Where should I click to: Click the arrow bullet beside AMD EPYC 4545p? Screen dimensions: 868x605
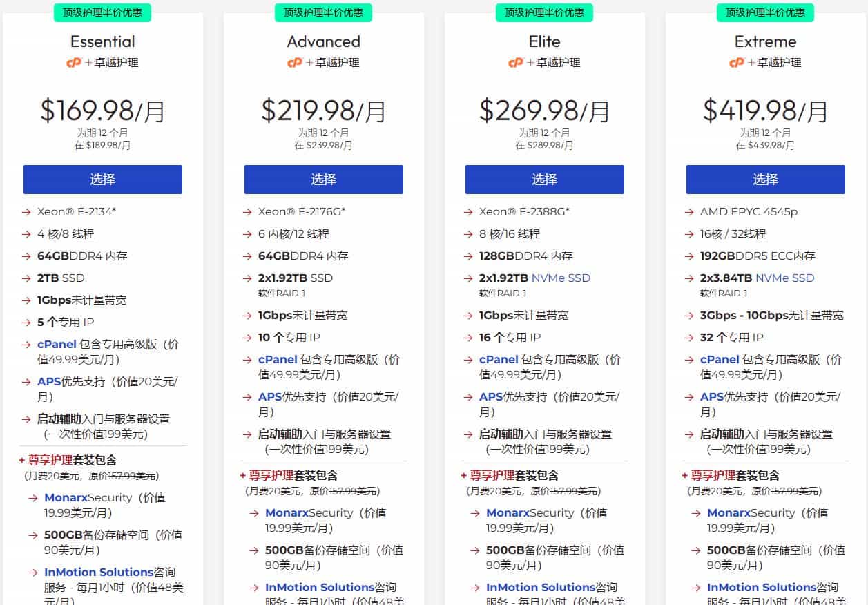coord(689,212)
